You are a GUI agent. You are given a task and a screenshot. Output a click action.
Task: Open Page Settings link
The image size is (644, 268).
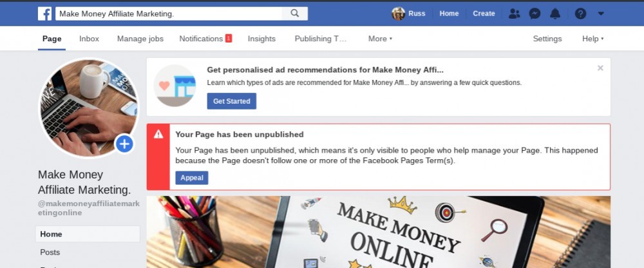pyautogui.click(x=547, y=39)
